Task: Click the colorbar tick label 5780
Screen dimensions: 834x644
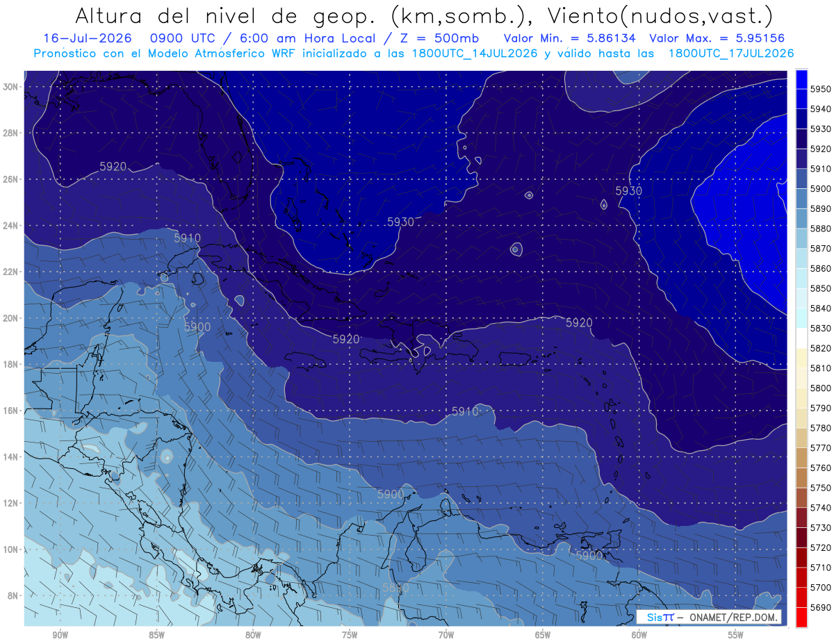Action: click(820, 428)
